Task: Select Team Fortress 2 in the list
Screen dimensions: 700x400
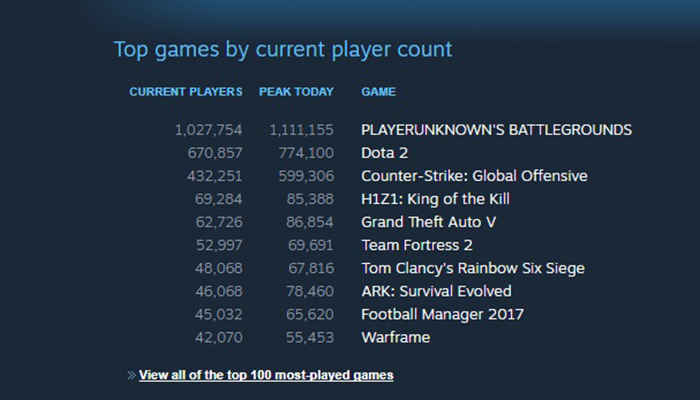Action: [414, 245]
